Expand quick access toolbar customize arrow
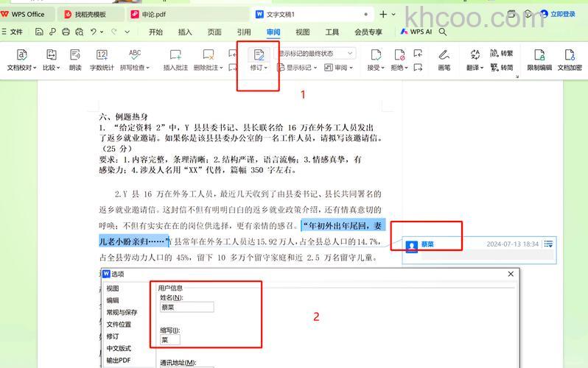This screenshot has height=368, width=588. point(127,32)
